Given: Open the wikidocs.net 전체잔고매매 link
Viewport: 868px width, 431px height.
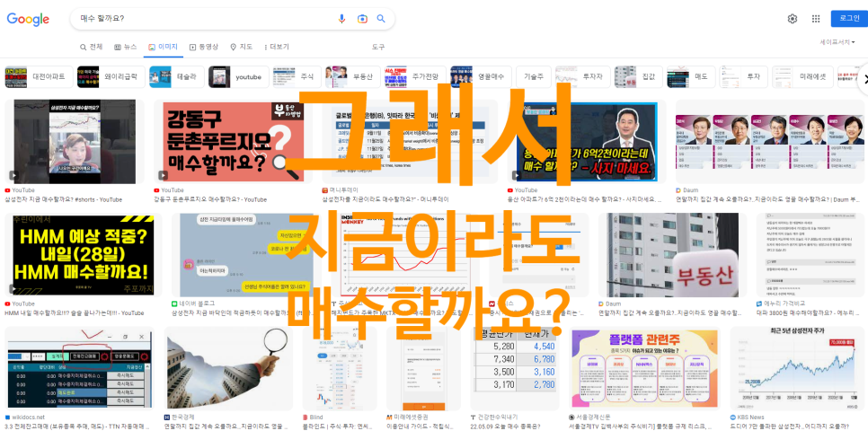Looking at the screenshot, I should point(77,427).
